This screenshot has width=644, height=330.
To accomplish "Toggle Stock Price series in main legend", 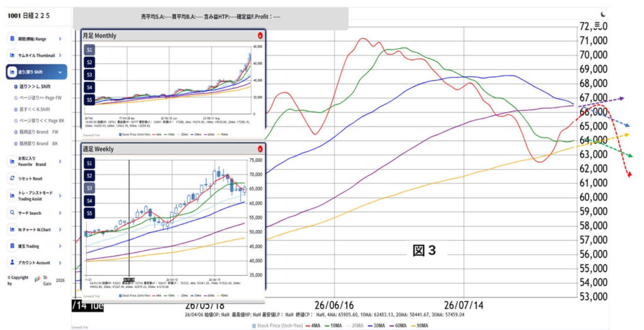I will coord(277,326).
